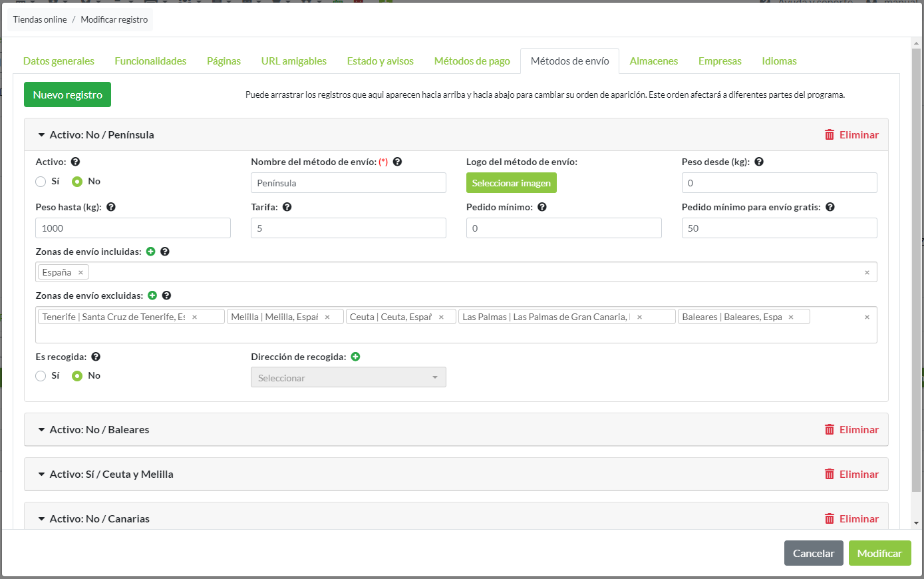Expand the Ceuta y Melilla section
The height and width of the screenshot is (579, 924).
tap(111, 475)
